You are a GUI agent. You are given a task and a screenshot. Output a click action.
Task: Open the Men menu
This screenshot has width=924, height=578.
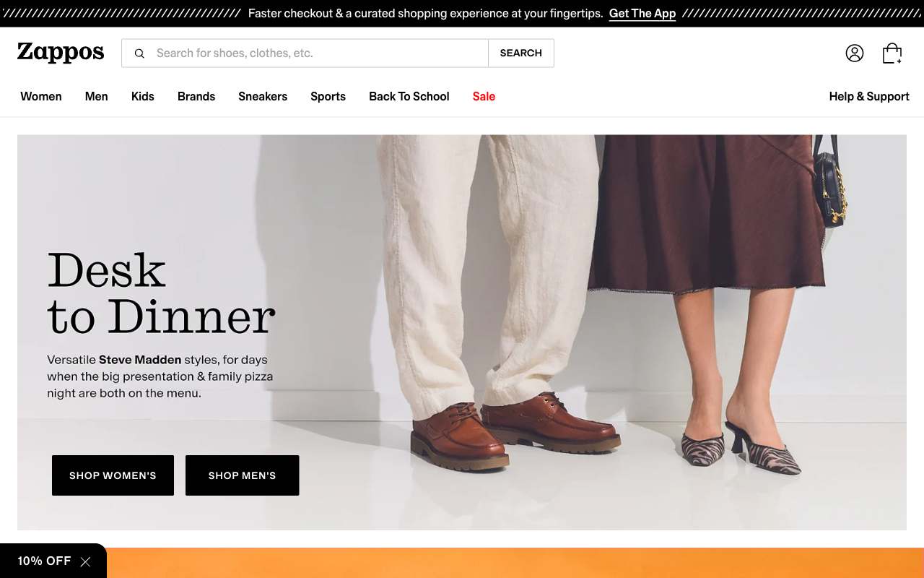(96, 96)
